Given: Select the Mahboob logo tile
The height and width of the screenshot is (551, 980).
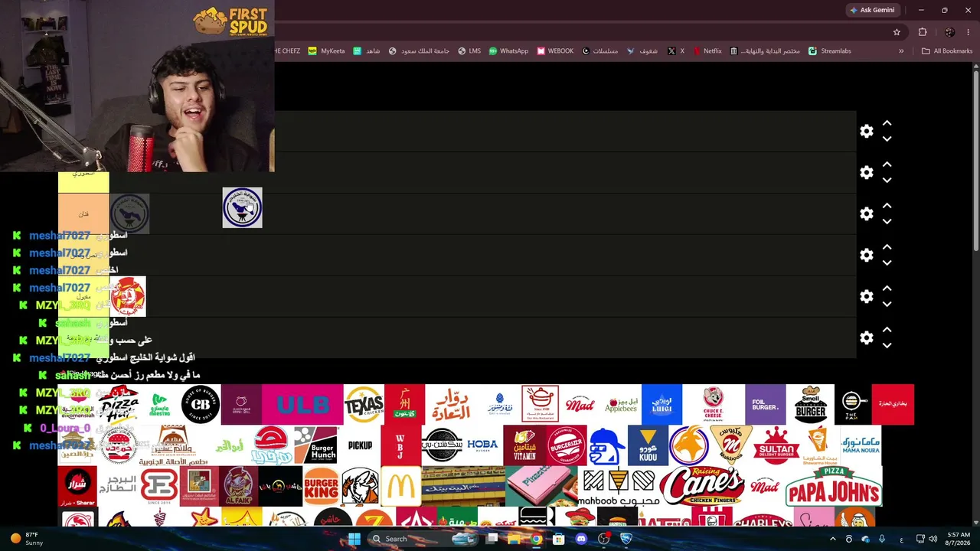Looking at the screenshot, I should 619,486.
